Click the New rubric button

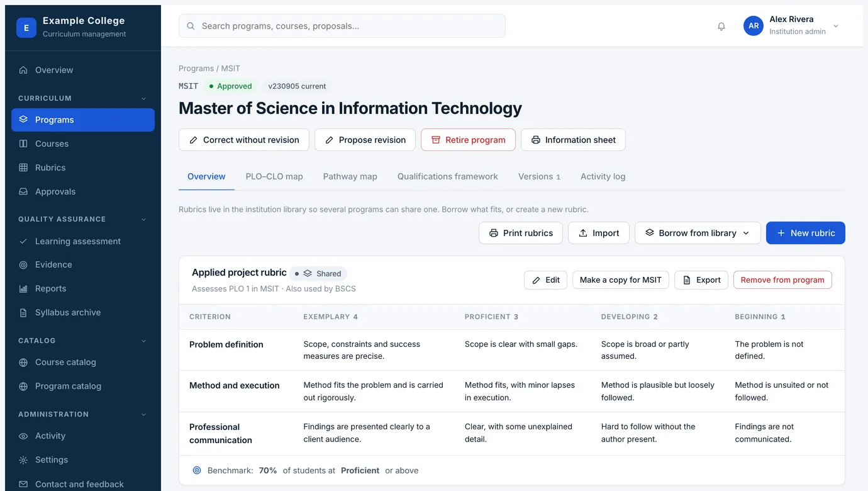(806, 233)
